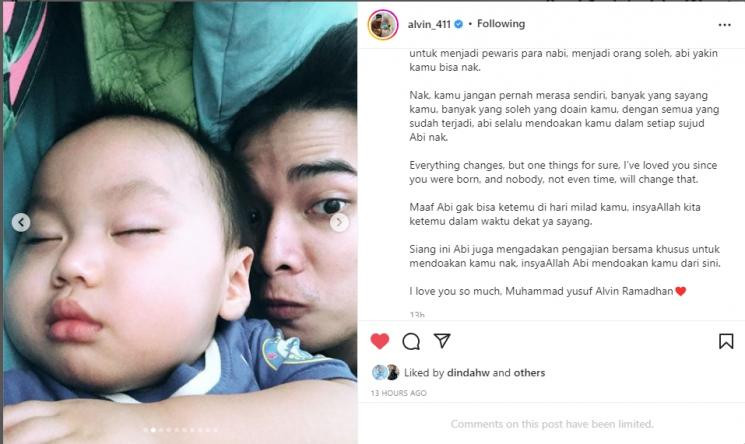This screenshot has width=745, height=444.
Task: Click the 13 HOURS AGO timestamp
Action: point(399,393)
